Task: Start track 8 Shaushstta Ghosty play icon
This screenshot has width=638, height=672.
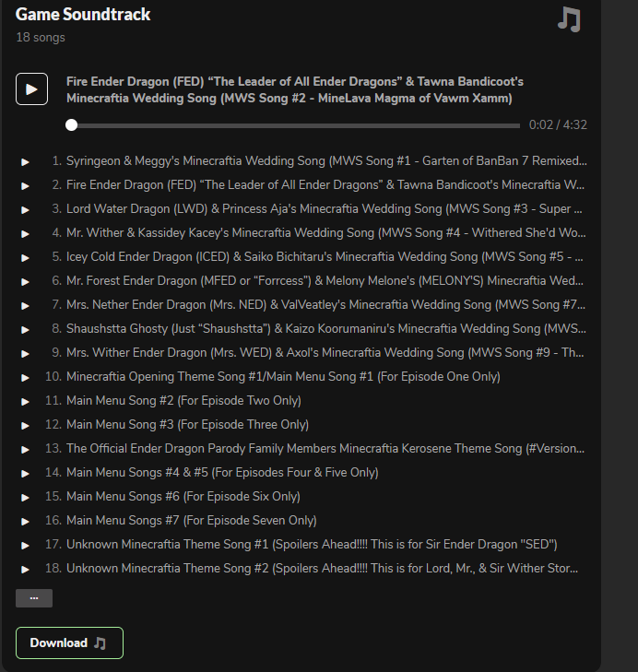Action: pos(26,329)
